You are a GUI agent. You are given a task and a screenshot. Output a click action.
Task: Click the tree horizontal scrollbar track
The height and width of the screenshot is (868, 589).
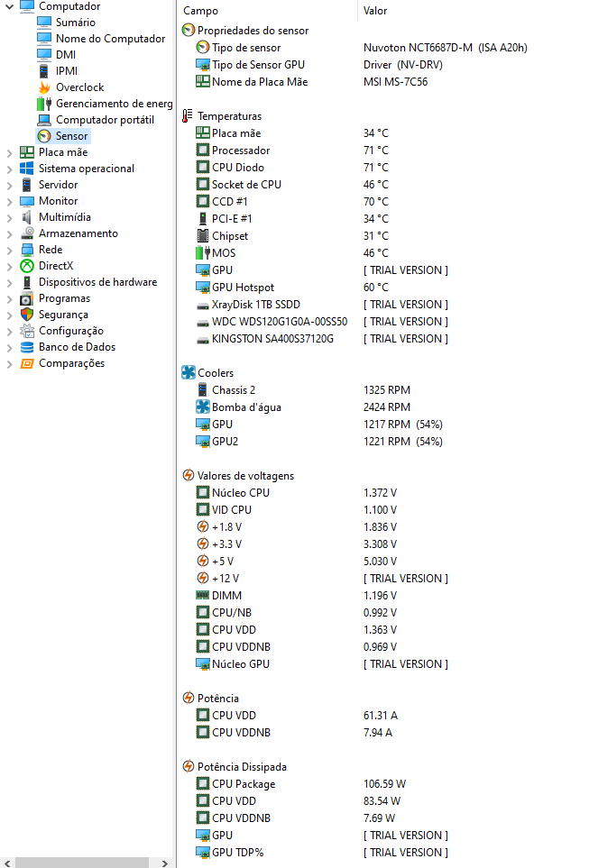[x=82, y=863]
